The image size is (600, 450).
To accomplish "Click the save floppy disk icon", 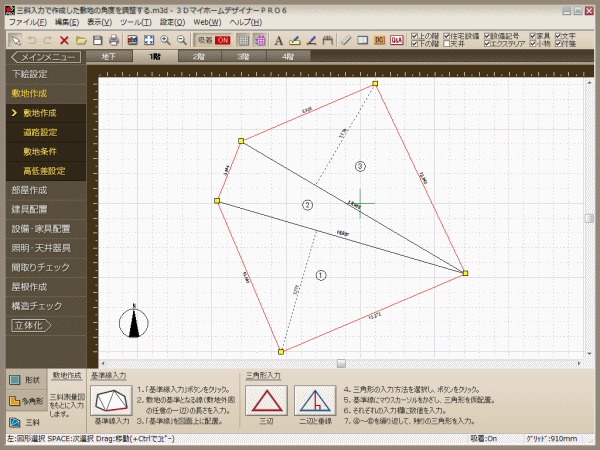I will [98, 40].
